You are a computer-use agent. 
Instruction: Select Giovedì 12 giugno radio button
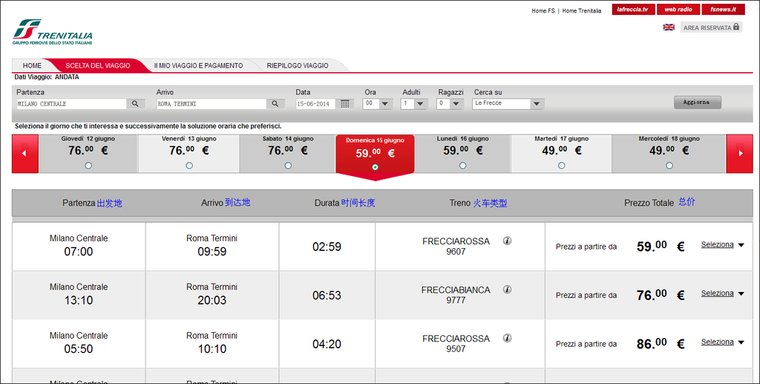pyautogui.click(x=88, y=165)
